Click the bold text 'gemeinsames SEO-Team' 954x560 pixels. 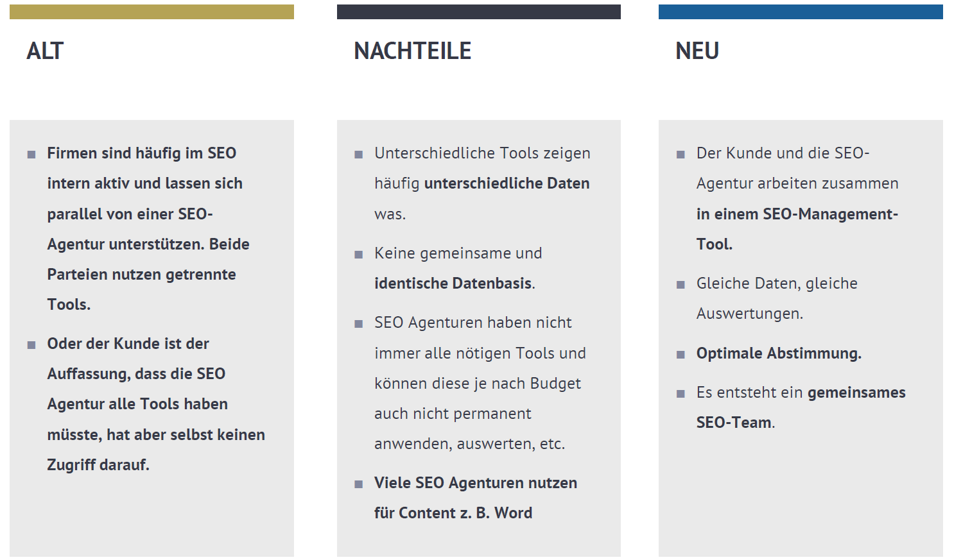pyautogui.click(x=801, y=407)
